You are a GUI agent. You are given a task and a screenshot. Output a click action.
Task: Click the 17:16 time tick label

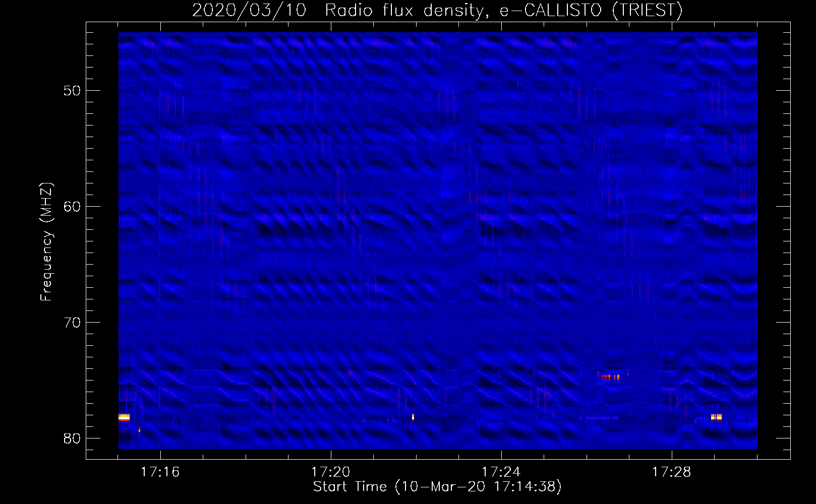160,472
